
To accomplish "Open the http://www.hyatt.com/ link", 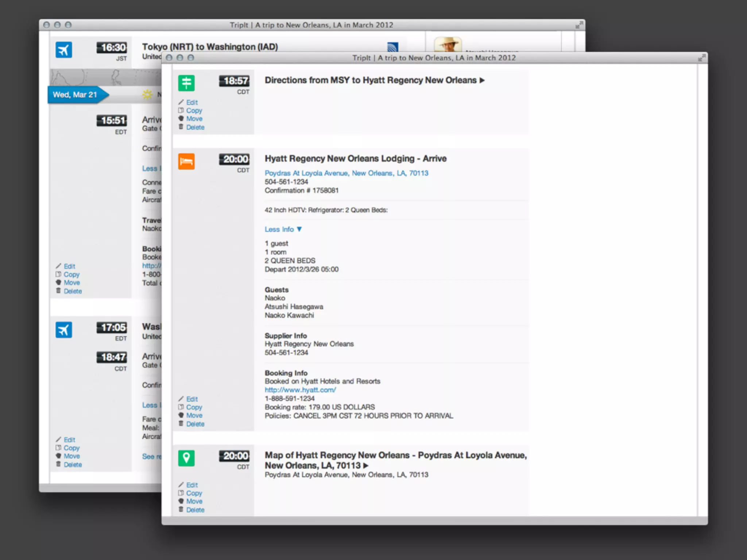I will [x=300, y=390].
